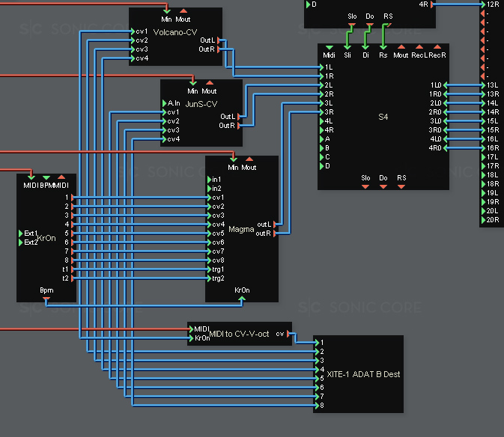This screenshot has width=504, height=437.
Task: Click the Ext1 input port on the sequencer
Action: pyautogui.click(x=21, y=233)
